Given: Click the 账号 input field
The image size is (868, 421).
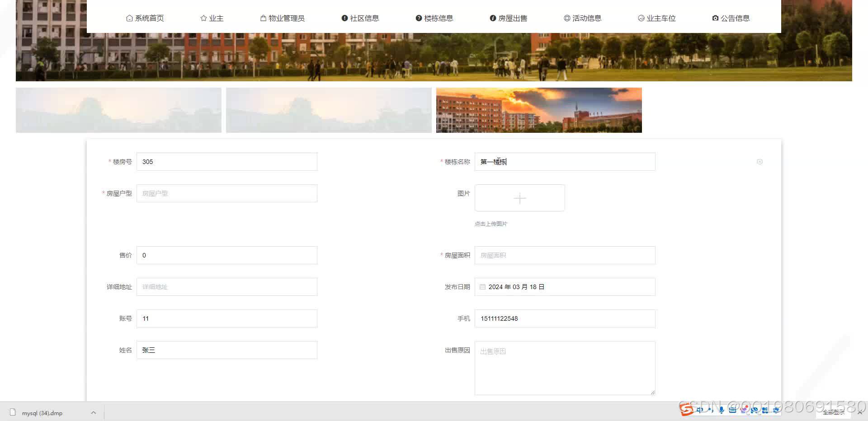Looking at the screenshot, I should [x=227, y=318].
